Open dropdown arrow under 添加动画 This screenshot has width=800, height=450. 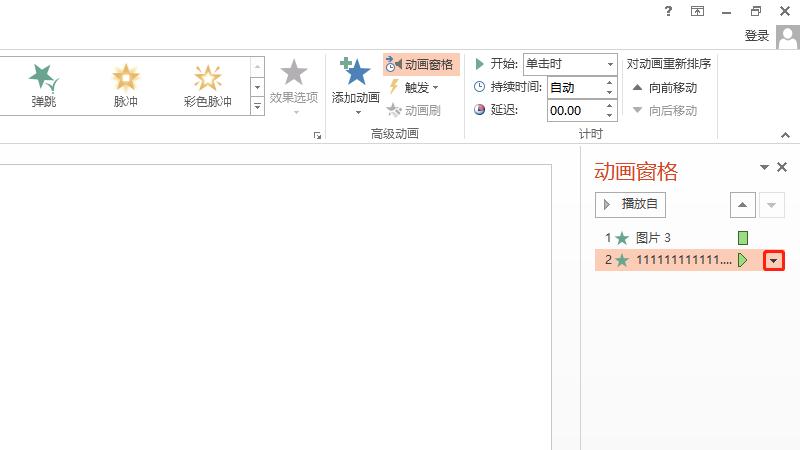(358, 112)
